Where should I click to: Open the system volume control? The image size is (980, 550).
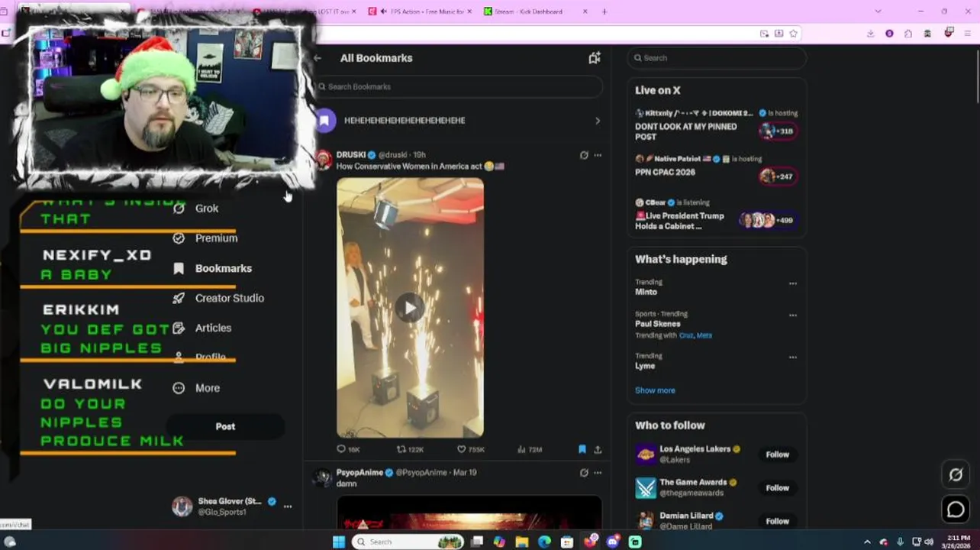pyautogui.click(x=929, y=542)
